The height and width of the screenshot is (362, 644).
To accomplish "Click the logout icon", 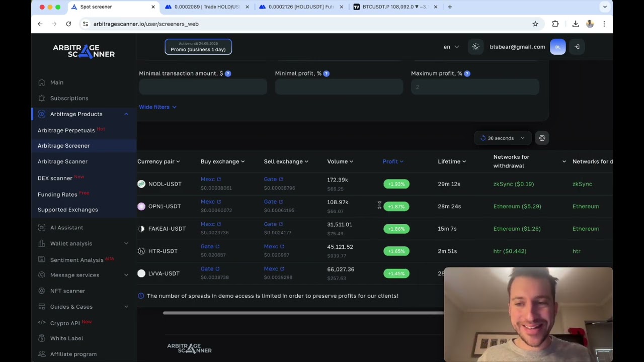I will (x=577, y=47).
